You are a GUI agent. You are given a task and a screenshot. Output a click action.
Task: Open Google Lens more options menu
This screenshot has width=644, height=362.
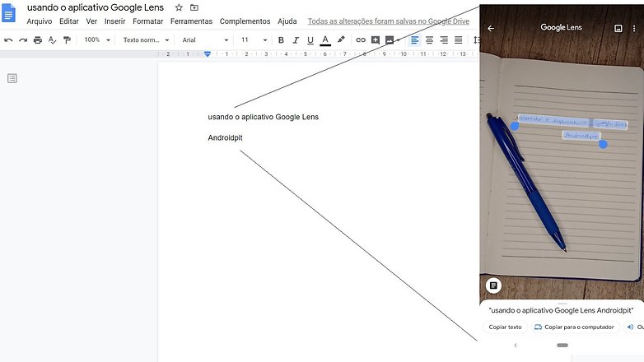pos(634,28)
